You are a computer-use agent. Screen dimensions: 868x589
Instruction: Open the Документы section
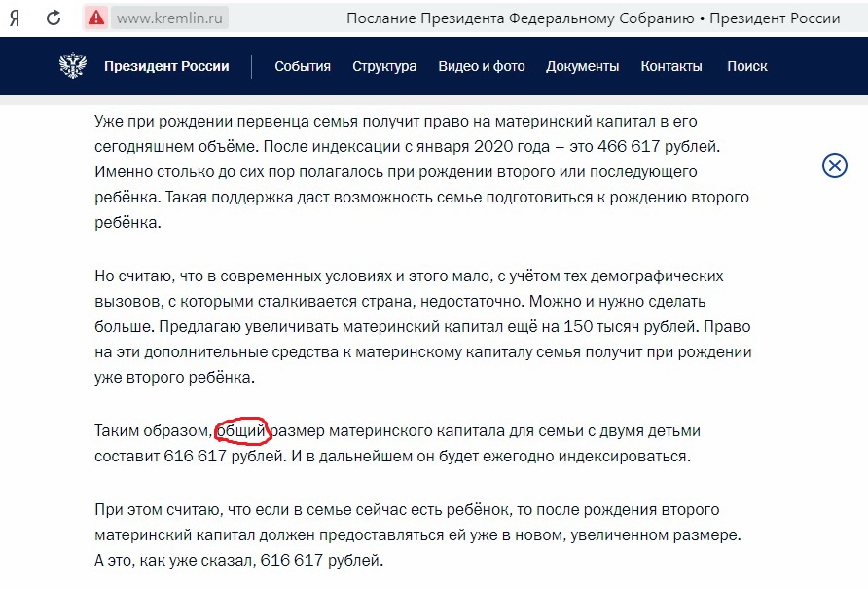pyautogui.click(x=582, y=66)
